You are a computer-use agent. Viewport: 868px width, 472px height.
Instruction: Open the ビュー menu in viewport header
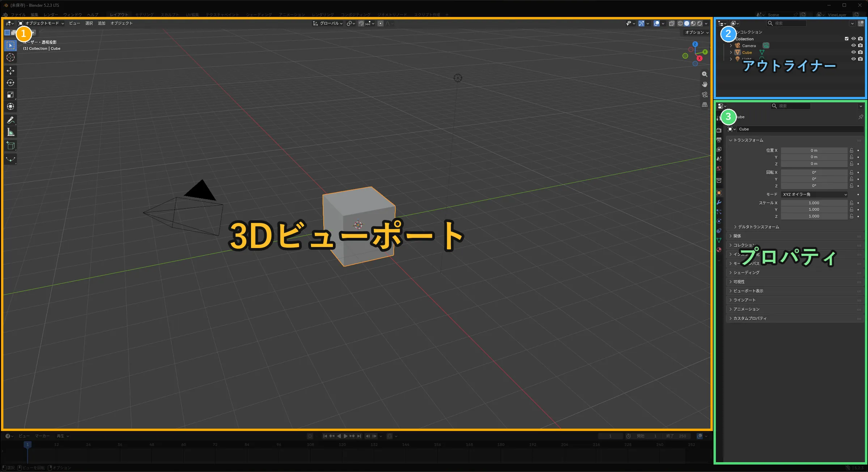pyautogui.click(x=75, y=23)
